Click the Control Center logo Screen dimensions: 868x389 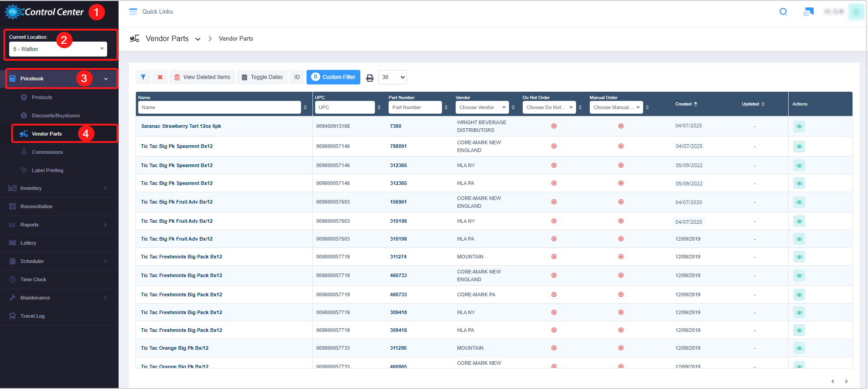point(44,12)
